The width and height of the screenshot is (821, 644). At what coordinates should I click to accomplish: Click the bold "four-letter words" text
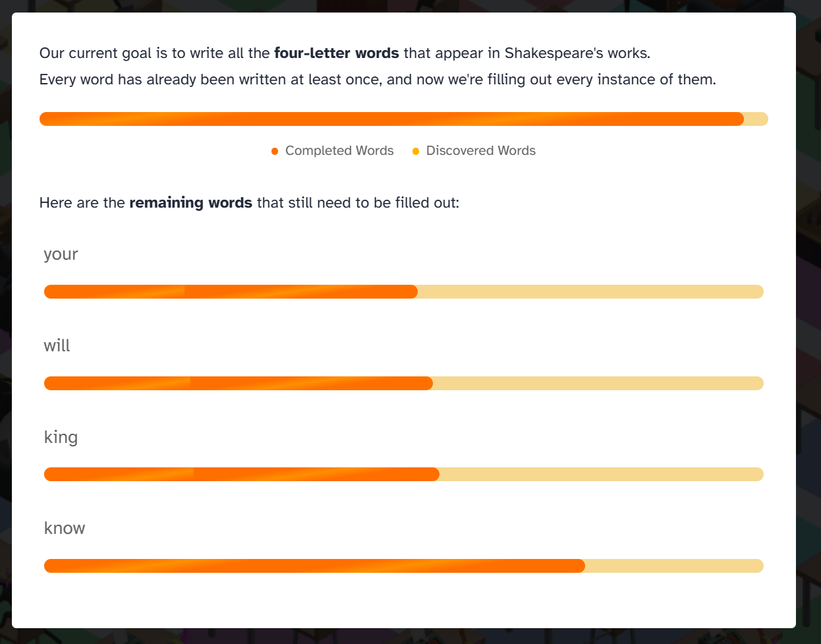tap(337, 53)
